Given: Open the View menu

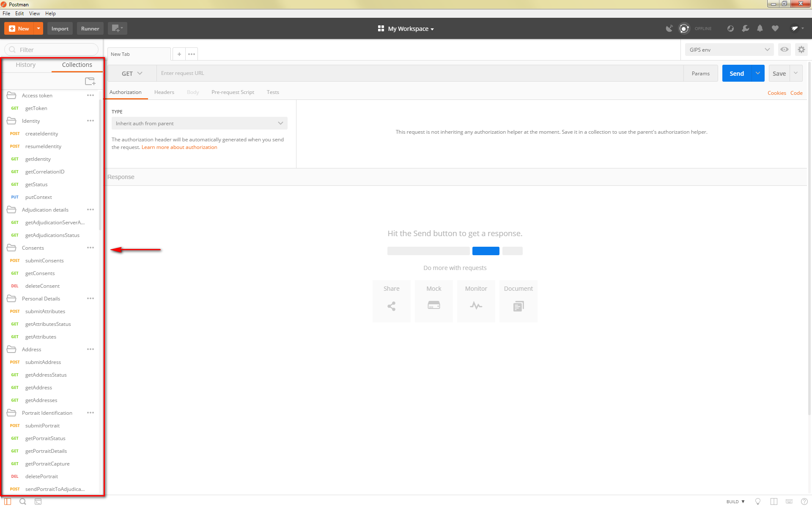Looking at the screenshot, I should (x=34, y=14).
